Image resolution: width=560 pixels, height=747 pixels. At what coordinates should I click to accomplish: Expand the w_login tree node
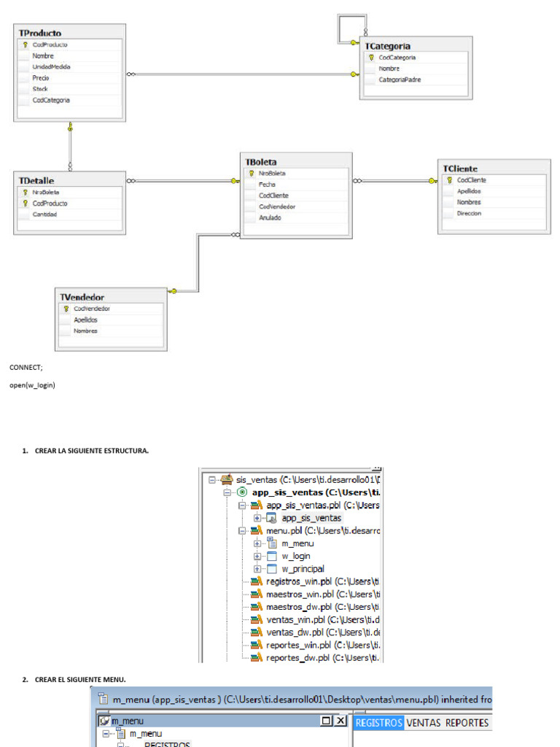point(257,556)
